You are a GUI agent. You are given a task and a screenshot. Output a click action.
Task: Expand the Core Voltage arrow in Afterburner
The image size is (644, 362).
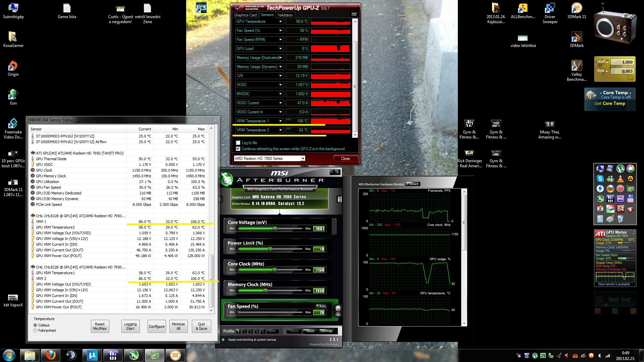[334, 227]
